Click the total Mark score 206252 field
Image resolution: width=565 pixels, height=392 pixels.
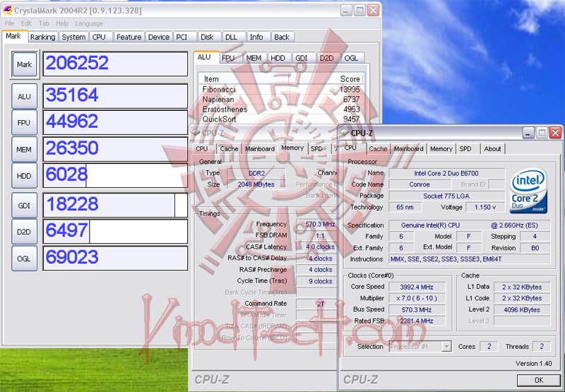coord(115,64)
